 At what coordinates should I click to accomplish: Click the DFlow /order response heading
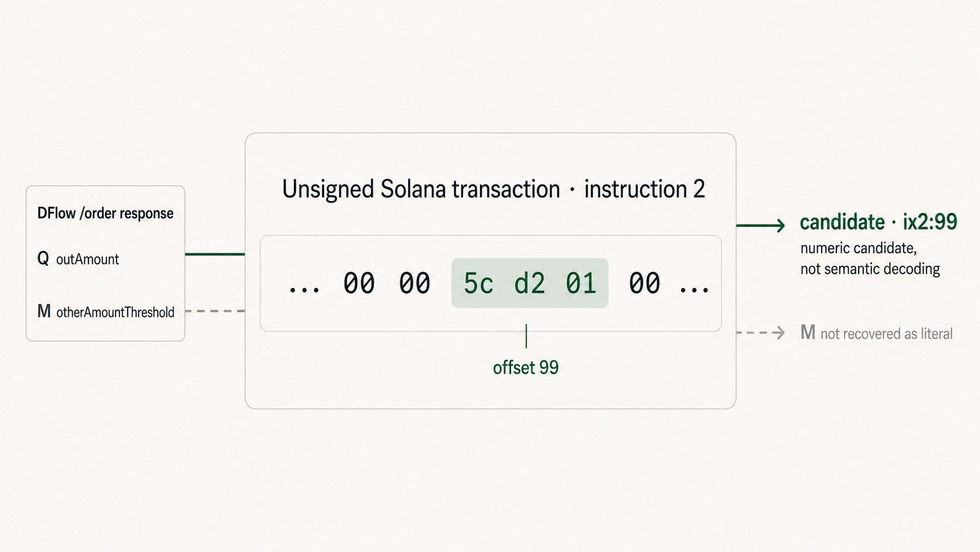106,213
